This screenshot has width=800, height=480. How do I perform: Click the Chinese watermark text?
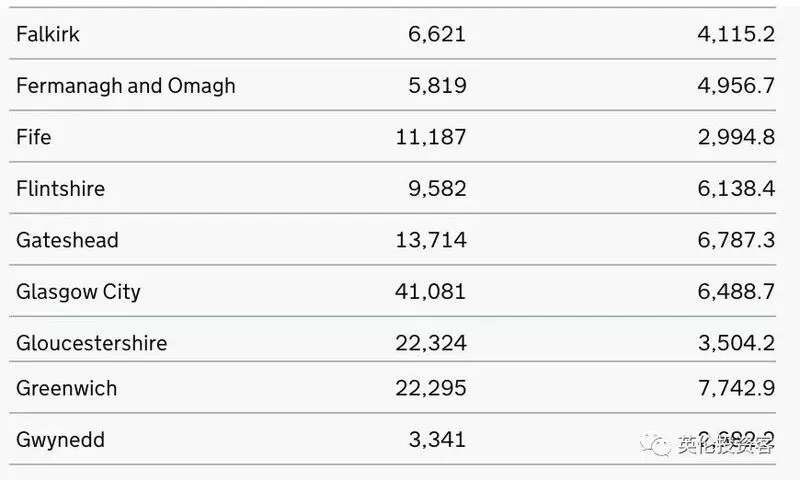[727, 445]
